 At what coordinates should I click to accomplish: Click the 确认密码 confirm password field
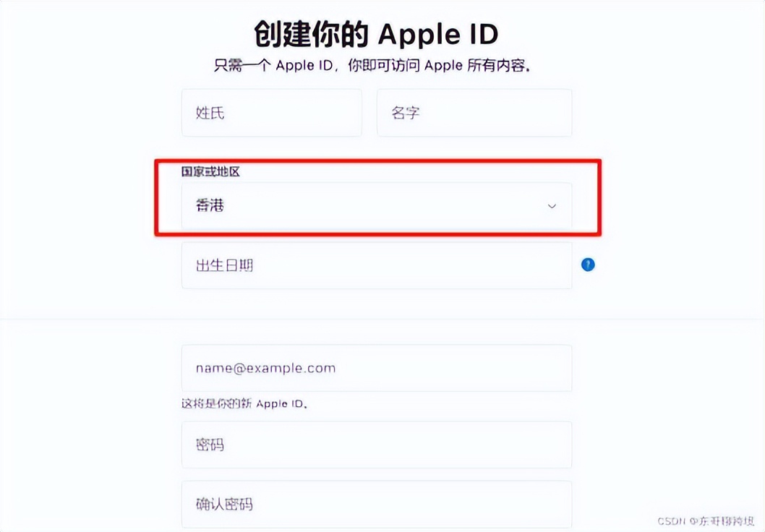(x=377, y=505)
